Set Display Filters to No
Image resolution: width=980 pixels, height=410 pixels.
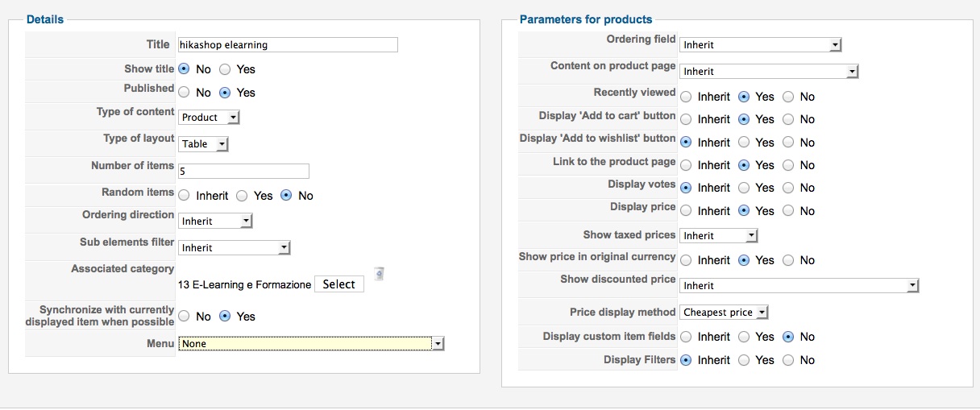coord(788,360)
